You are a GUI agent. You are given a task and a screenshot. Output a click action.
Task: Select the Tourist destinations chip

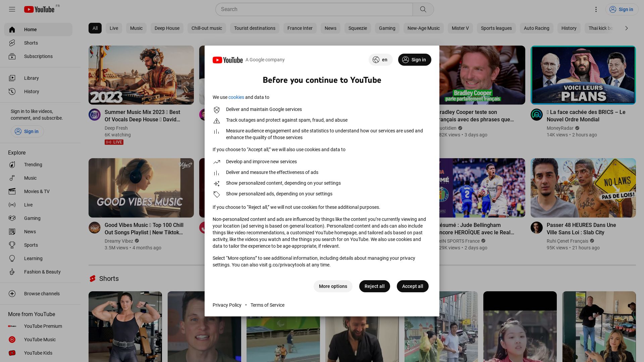(255, 28)
